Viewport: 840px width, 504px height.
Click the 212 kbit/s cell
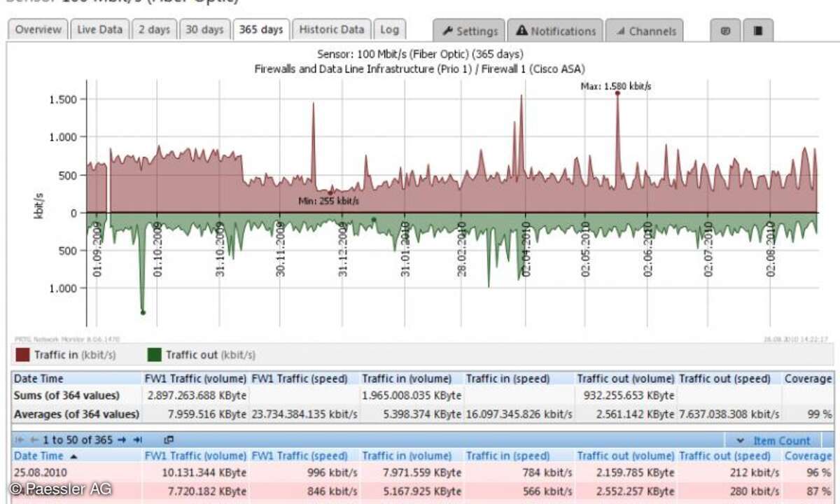point(753,472)
